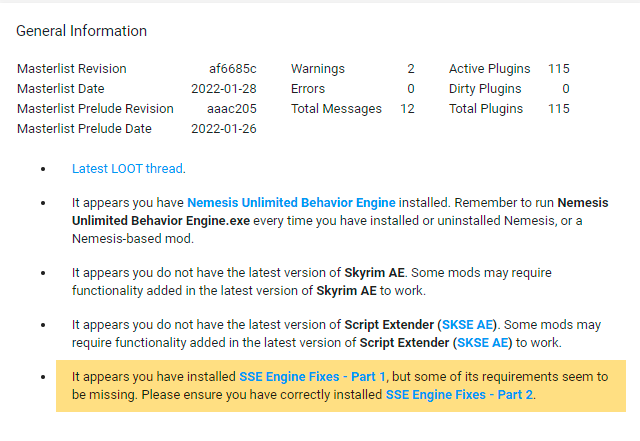Select the prelude date 2022-01-26
This screenshot has width=640, height=441.
pos(224,129)
